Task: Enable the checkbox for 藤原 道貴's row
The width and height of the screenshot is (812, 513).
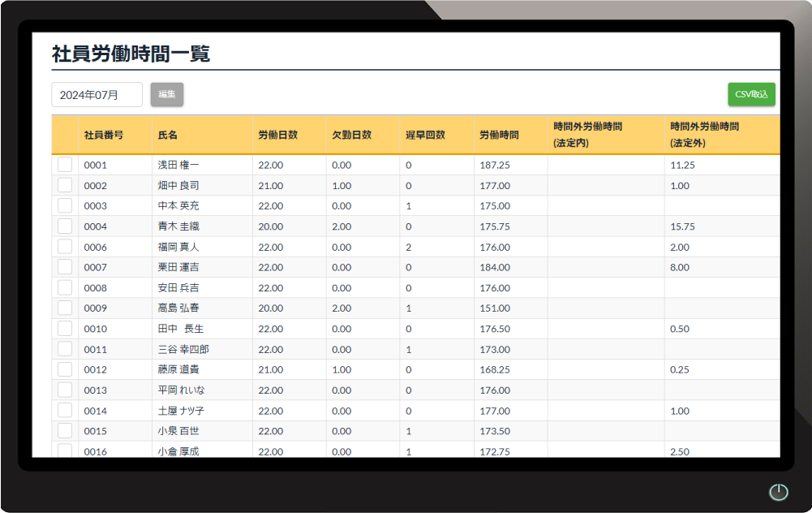Action: (65, 369)
